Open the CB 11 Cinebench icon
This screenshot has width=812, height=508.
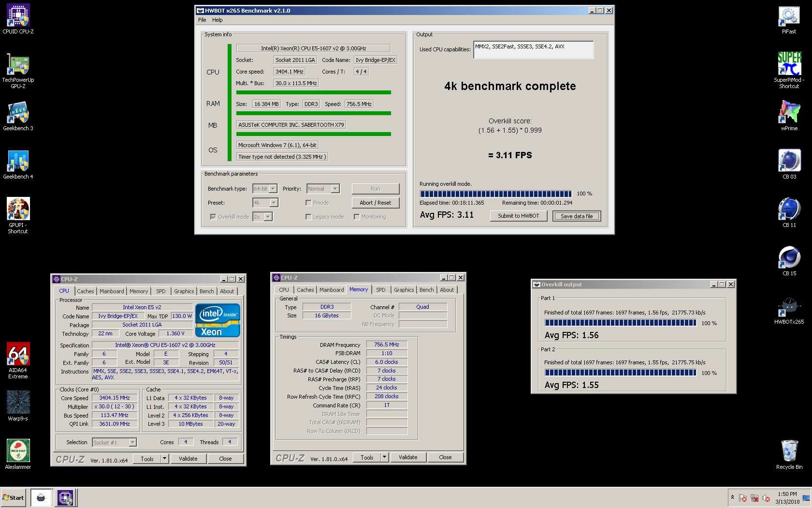[x=789, y=213]
